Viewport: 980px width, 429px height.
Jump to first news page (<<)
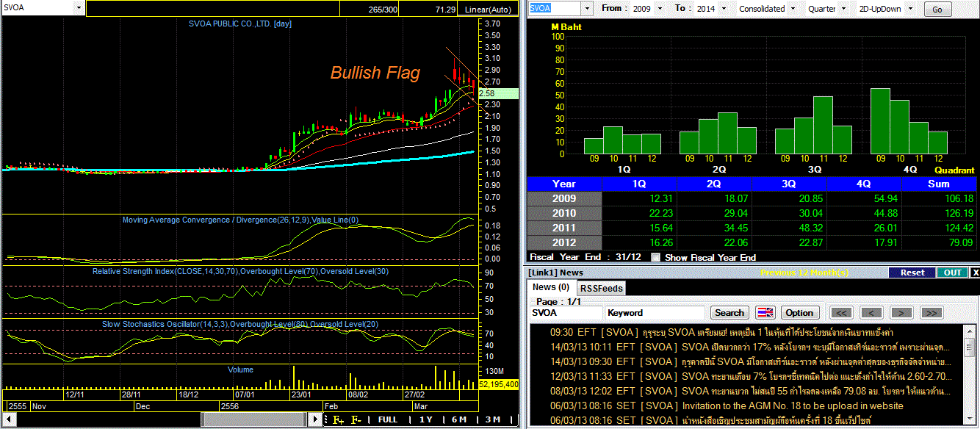tap(842, 312)
